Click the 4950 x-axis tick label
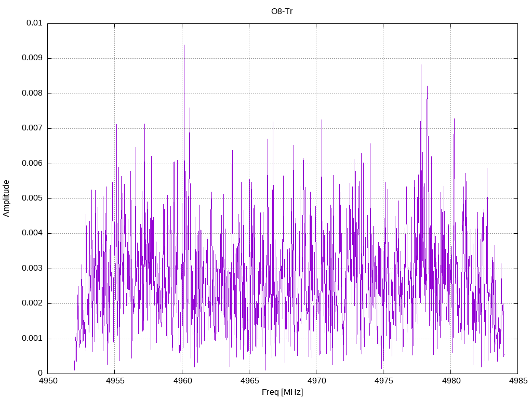Screen dimensions: 532x399 (48, 381)
